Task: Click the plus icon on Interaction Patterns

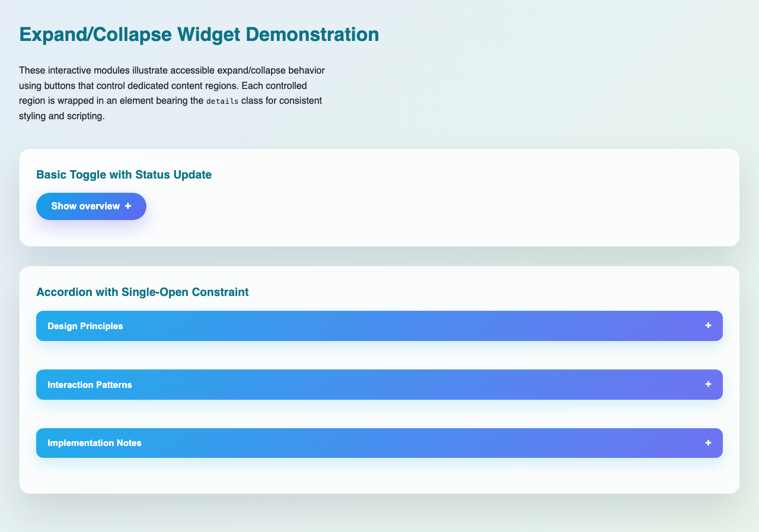Action: pos(707,384)
